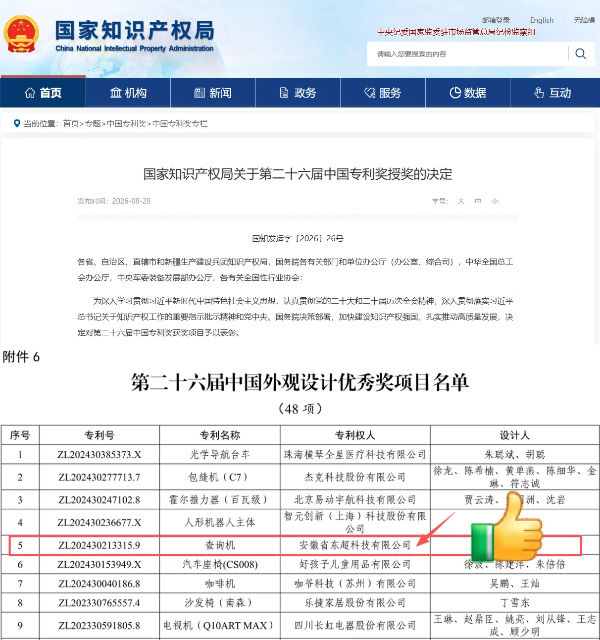Click the 人形机器人主体 patent name
Screen dimensions: 600x640
coord(220,522)
